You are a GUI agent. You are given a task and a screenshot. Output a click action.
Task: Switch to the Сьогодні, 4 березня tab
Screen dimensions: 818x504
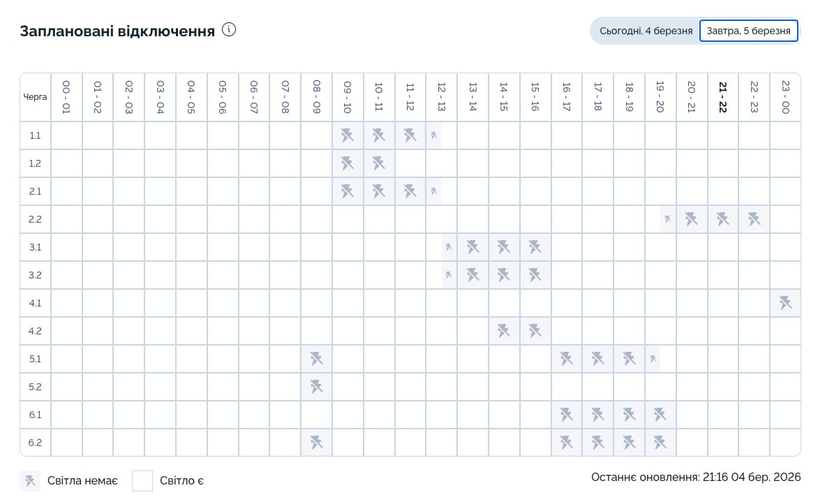point(646,31)
